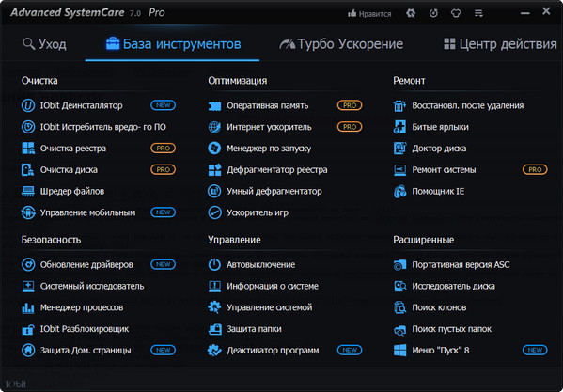Select the База инструментов tab
Viewport: 563px width, 392px height.
(173, 44)
